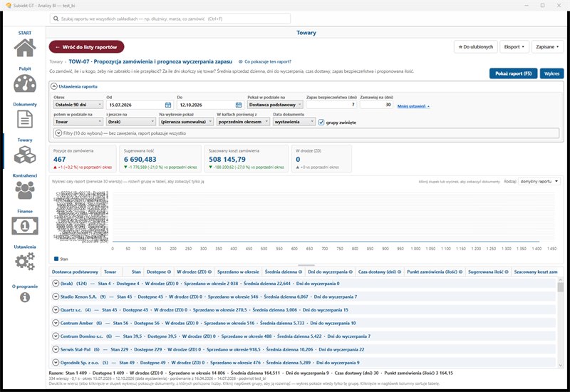Click info icon beside Dostępne column
Screen dimensions: 570x392
[x=170, y=272]
